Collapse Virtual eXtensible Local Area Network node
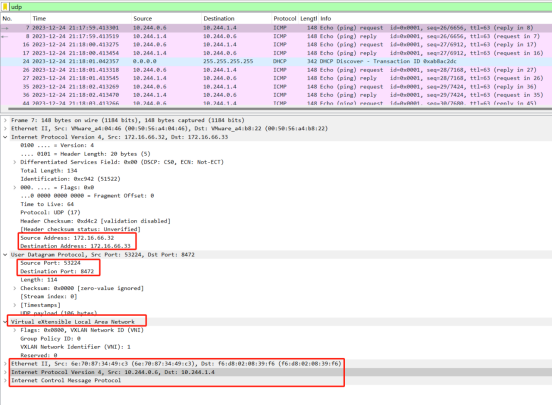The height and width of the screenshot is (405, 552). tap(5, 322)
